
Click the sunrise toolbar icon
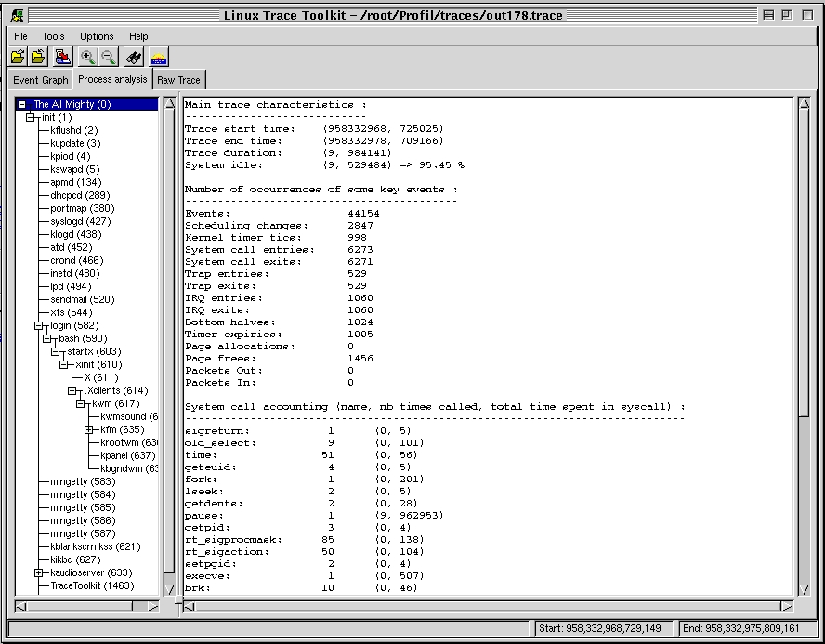pos(159,57)
